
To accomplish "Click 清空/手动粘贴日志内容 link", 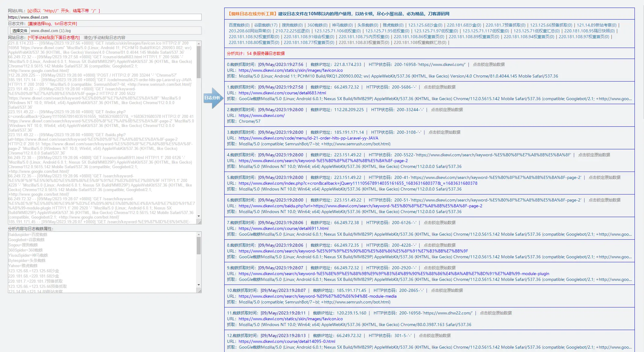I will pyautogui.click(x=104, y=38).
